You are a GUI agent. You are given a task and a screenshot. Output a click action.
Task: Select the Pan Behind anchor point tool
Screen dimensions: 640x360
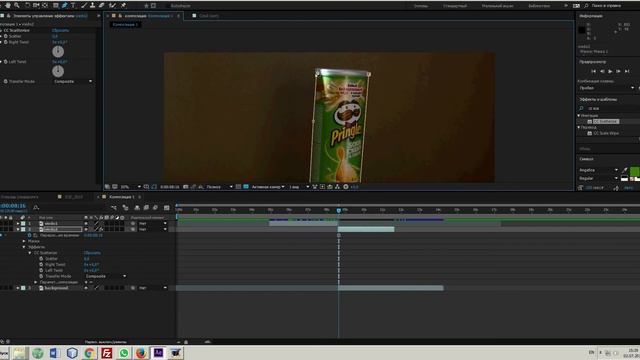pyautogui.click(x=45, y=5)
